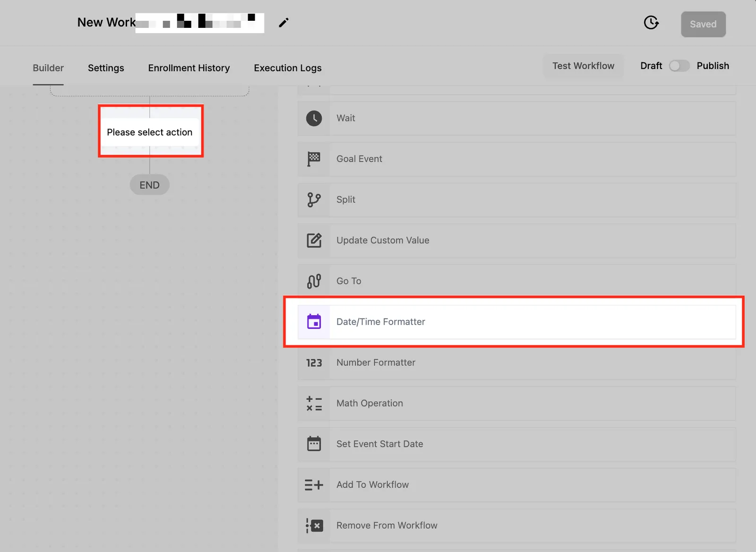Open the Settings tab
This screenshot has height=552, width=756.
(106, 68)
